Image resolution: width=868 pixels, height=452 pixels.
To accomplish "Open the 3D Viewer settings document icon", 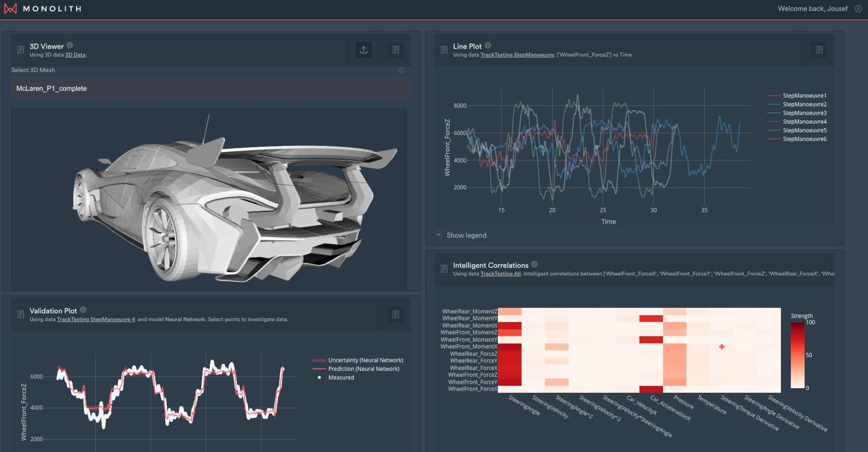I will click(396, 50).
